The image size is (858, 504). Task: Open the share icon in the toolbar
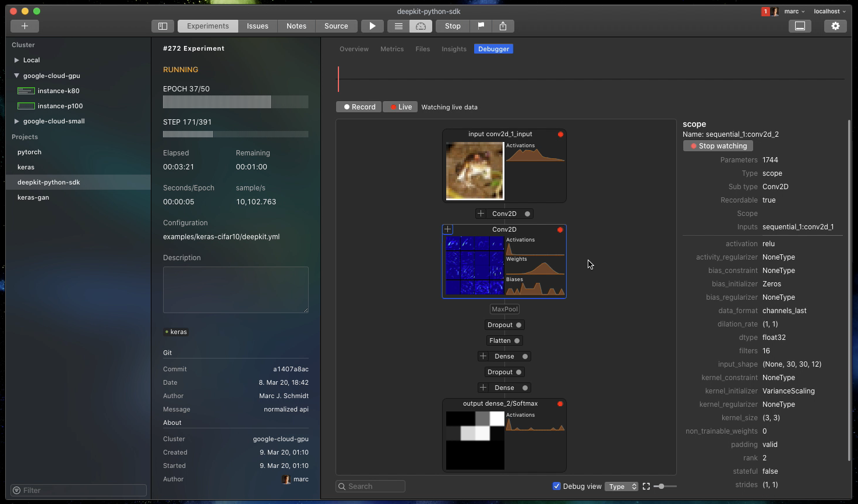click(x=503, y=26)
